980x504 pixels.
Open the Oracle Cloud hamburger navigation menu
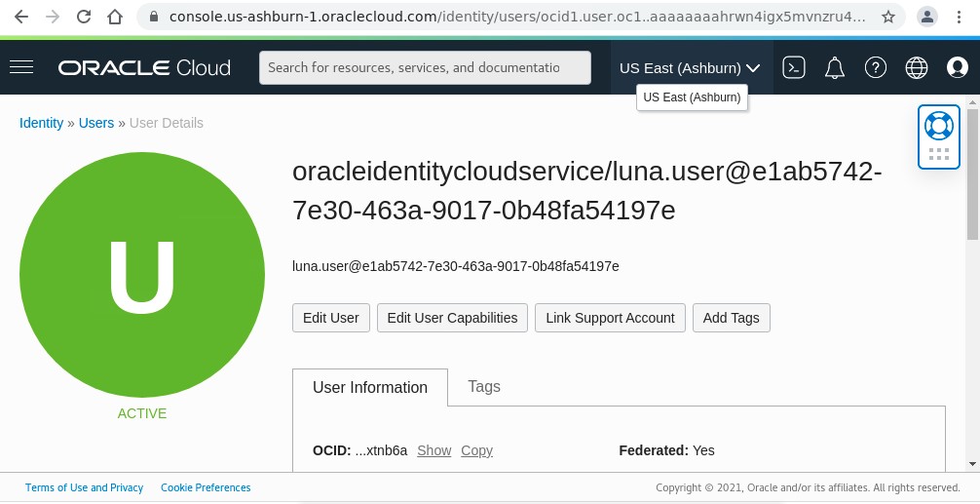pyautogui.click(x=21, y=67)
